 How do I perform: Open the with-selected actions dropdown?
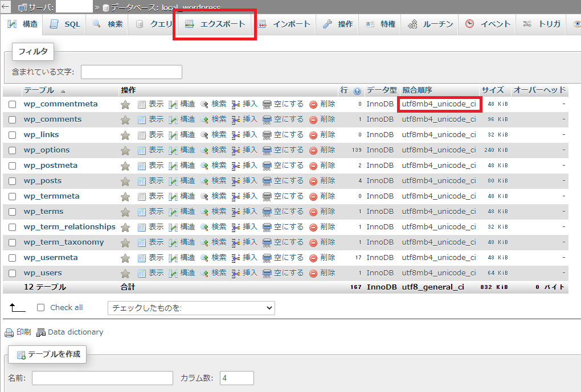click(191, 308)
